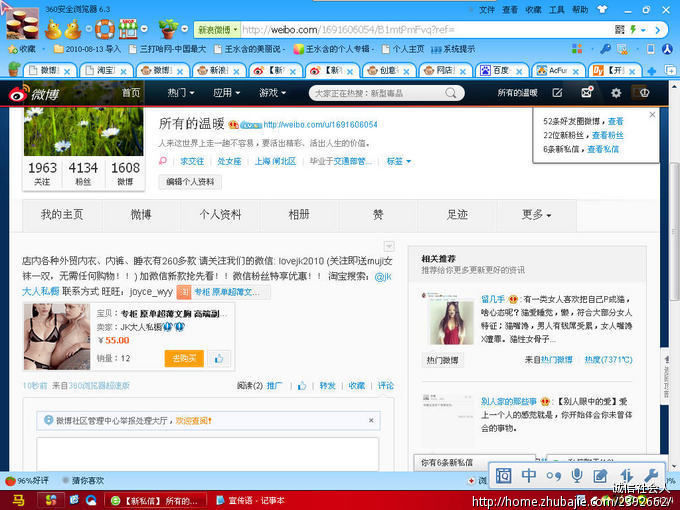Click the shirt skin icon in the title bar

(602, 9)
